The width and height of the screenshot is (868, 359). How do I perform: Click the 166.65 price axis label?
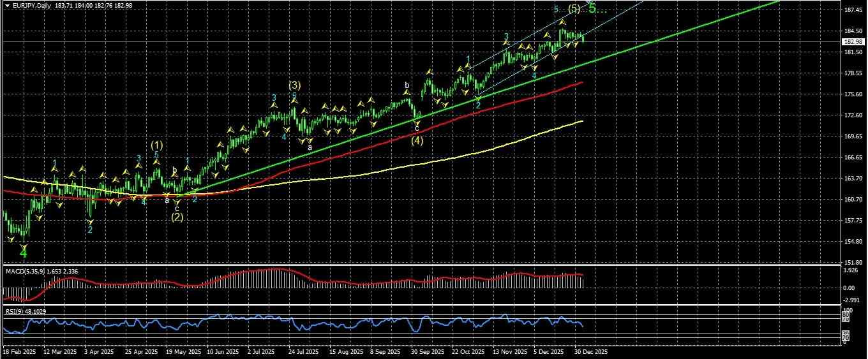click(x=853, y=158)
